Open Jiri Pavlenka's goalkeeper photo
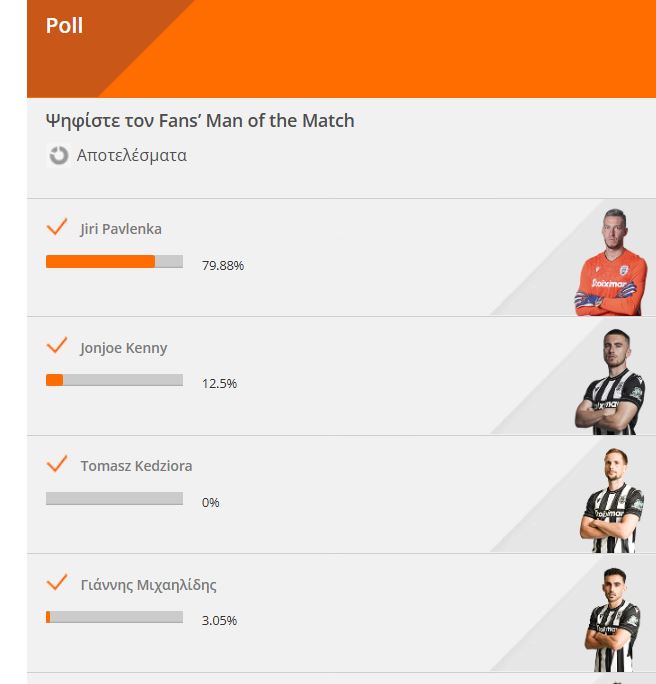Viewport: 656px width, 684px height. [x=611, y=262]
